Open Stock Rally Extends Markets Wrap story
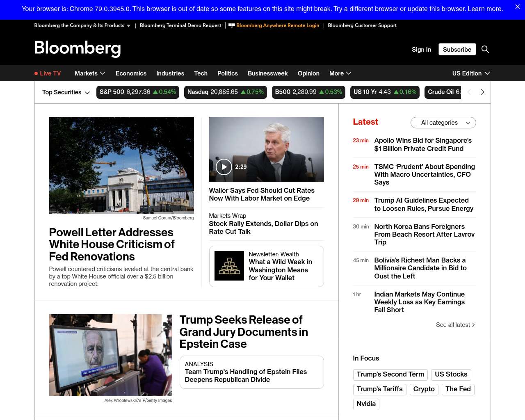Screen dimensions: 525x420 pos(263,228)
